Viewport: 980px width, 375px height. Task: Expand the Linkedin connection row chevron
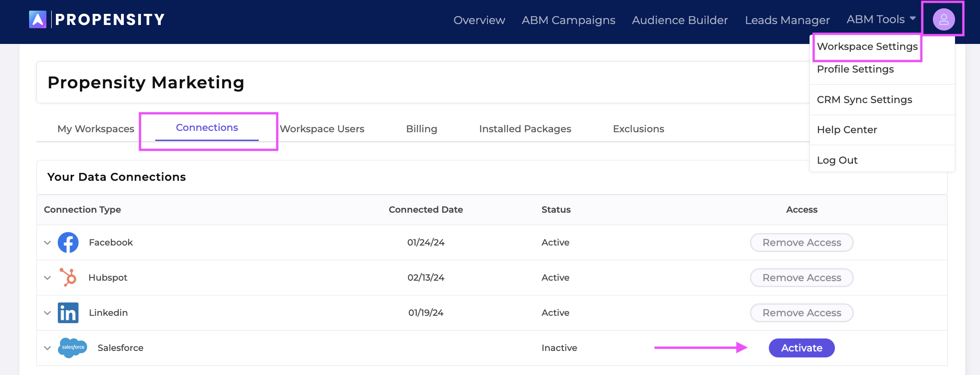(47, 313)
